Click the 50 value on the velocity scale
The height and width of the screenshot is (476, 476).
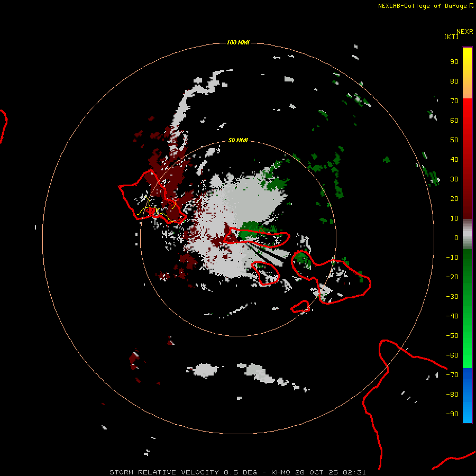click(454, 140)
